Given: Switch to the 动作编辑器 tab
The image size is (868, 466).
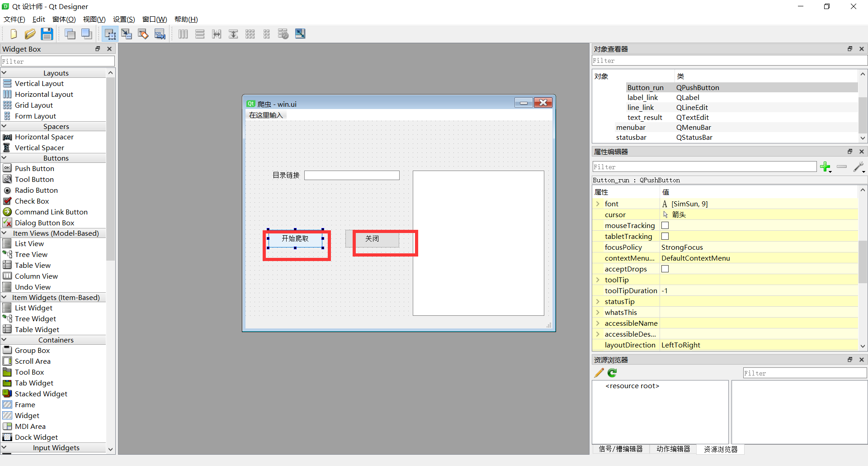Looking at the screenshot, I should (673, 449).
